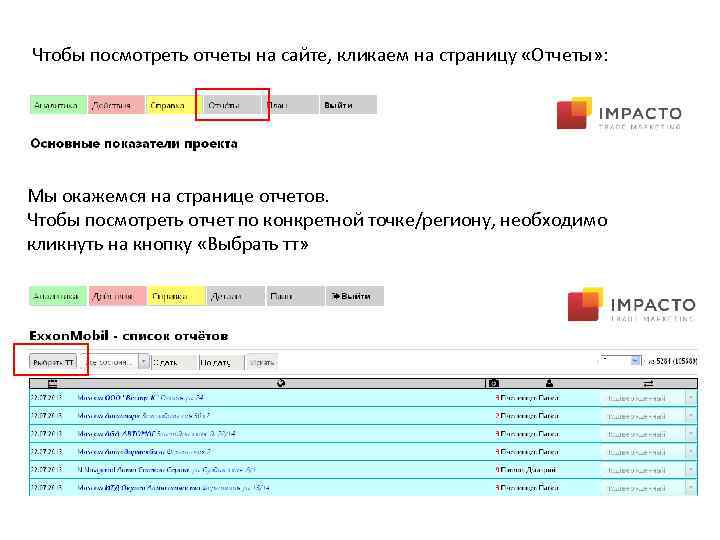Click the IMPACTO logo beside the ExxonMobil heading
Viewport: 720px width, 540px height.
click(632, 304)
